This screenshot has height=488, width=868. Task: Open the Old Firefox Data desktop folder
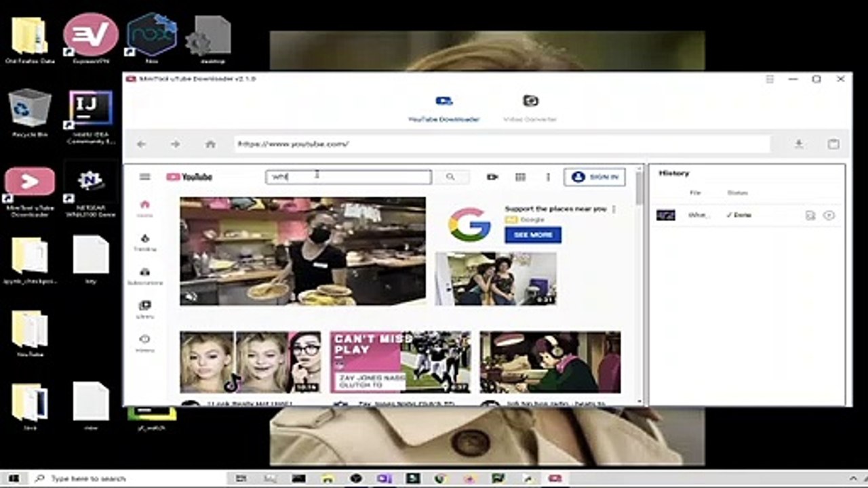(30, 39)
